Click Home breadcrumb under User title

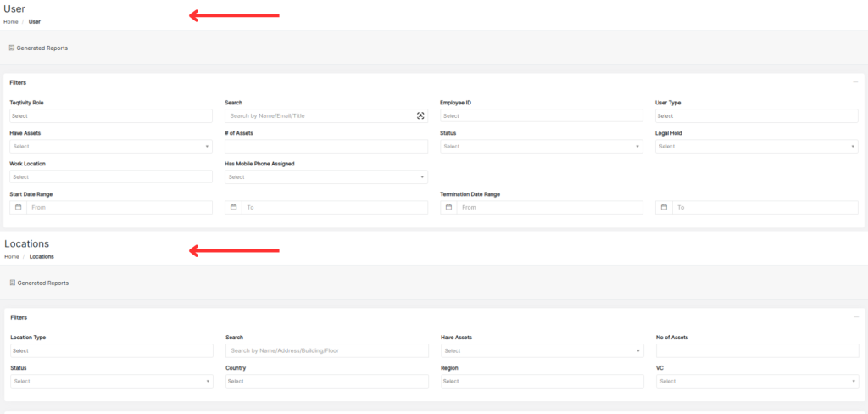[x=10, y=21]
